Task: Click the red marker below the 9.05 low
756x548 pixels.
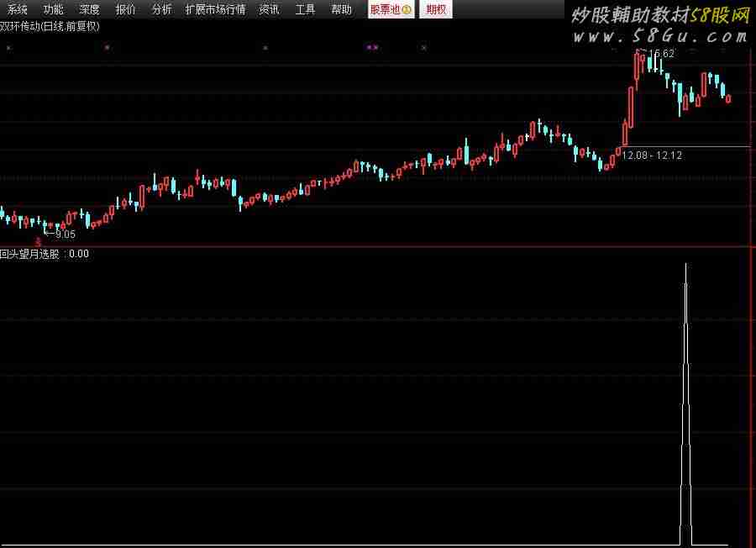Action: [x=38, y=241]
